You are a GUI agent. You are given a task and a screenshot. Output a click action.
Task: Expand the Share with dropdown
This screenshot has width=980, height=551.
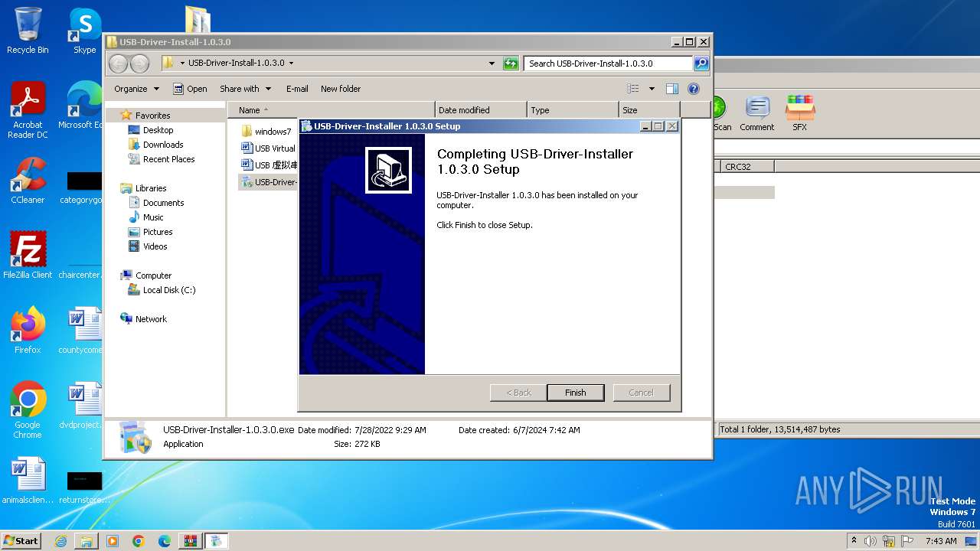click(245, 89)
